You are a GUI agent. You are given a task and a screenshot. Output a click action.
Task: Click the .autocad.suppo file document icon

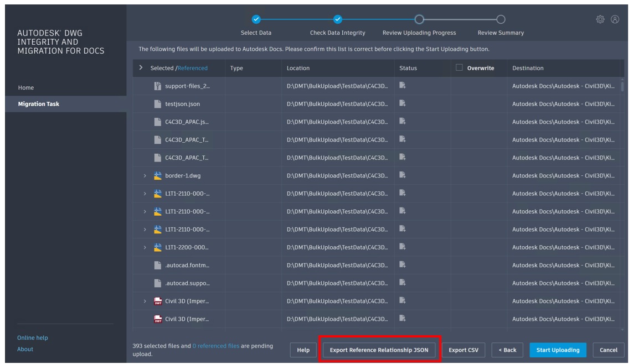point(157,283)
